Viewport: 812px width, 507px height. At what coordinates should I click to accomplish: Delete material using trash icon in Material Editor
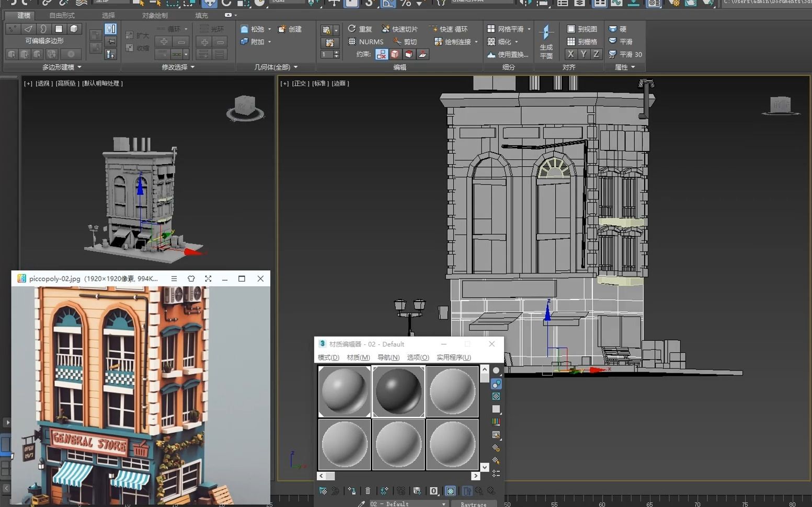tap(368, 491)
